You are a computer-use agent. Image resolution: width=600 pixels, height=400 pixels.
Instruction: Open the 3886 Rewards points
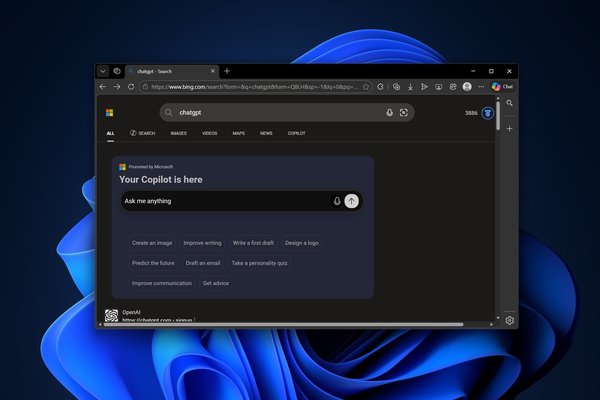tap(471, 113)
